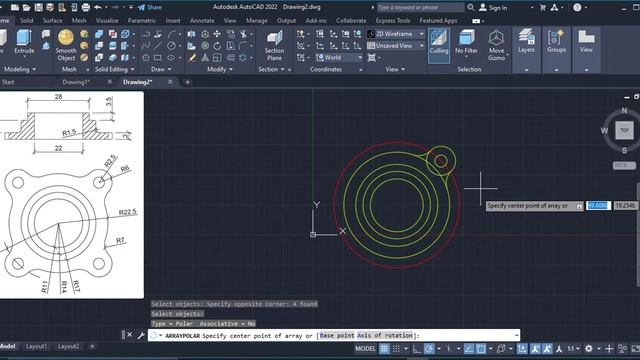Open the Annotate ribbon tab
Image resolution: width=640 pixels, height=360 pixels.
pyautogui.click(x=202, y=20)
